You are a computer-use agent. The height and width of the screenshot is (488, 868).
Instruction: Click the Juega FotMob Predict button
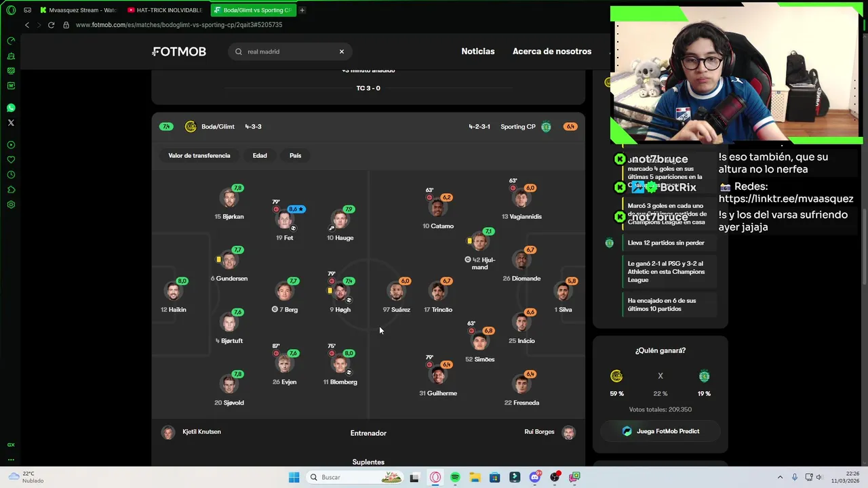click(x=660, y=431)
